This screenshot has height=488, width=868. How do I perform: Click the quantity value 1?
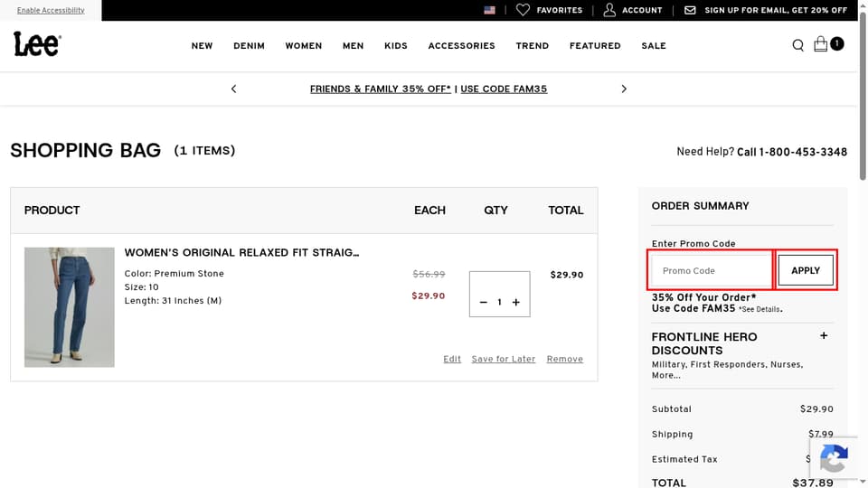point(499,302)
